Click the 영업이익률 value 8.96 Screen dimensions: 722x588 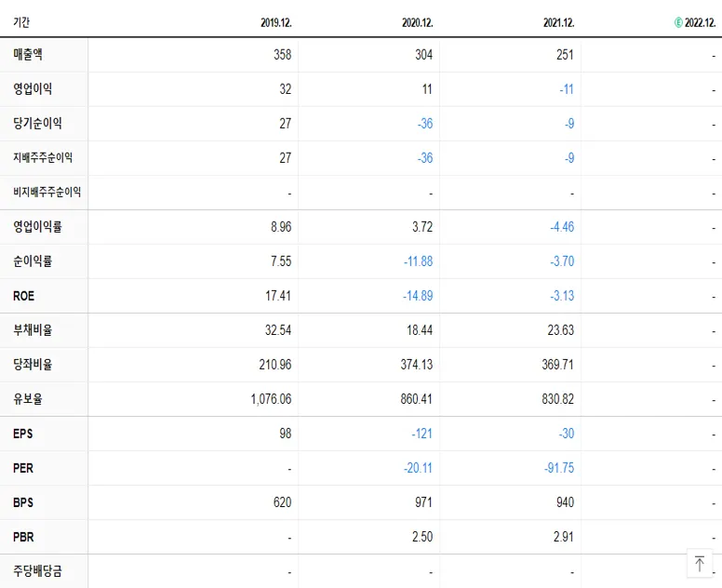[281, 227]
